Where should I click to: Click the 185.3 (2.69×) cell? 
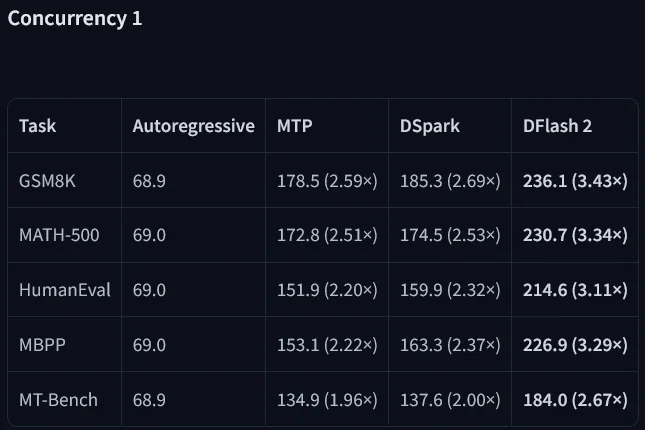pyautogui.click(x=450, y=181)
